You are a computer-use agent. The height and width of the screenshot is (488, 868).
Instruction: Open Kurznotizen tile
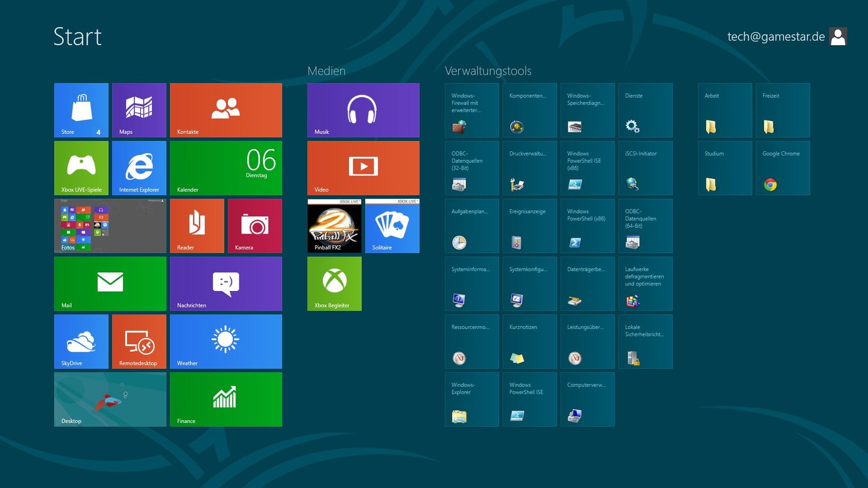(530, 342)
